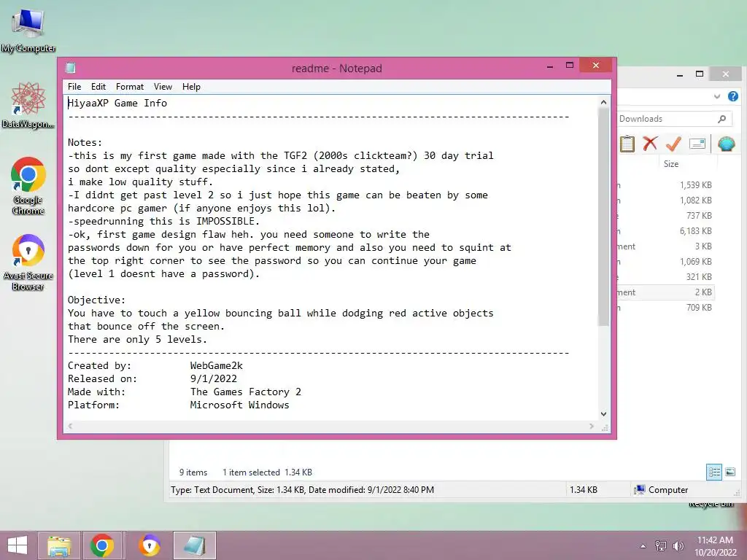Image resolution: width=747 pixels, height=560 pixels.
Task: Open the File menu in Notepad
Action: coord(74,87)
